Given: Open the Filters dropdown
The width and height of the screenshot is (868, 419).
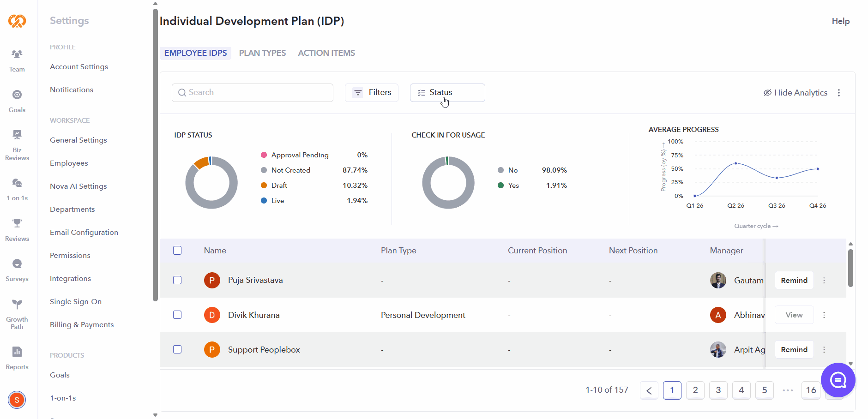Looking at the screenshot, I should (x=372, y=93).
